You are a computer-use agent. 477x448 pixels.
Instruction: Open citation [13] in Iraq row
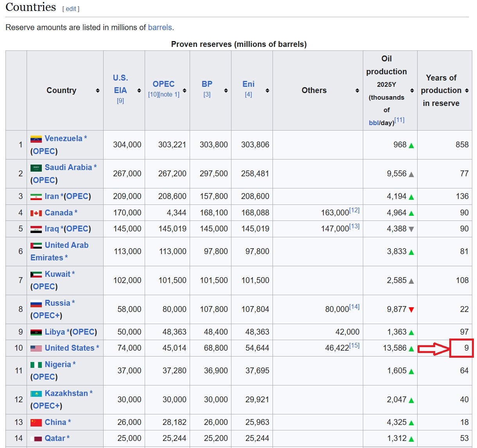354,226
